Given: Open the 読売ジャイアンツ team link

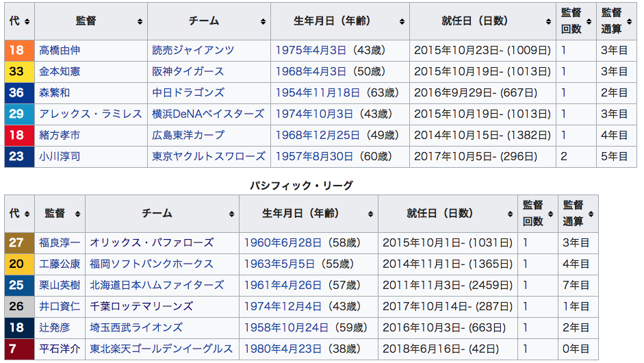Looking at the screenshot, I should [193, 50].
